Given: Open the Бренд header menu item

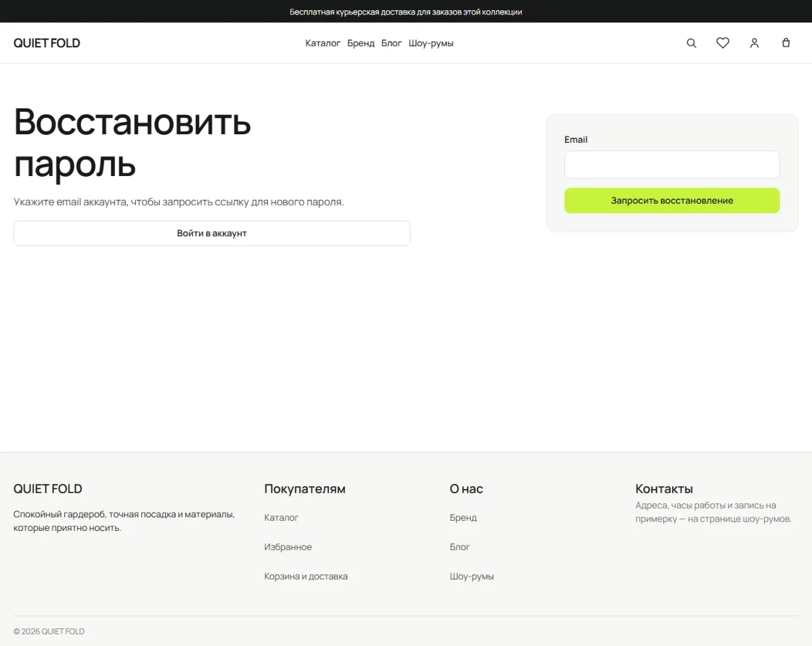Looking at the screenshot, I should point(361,43).
